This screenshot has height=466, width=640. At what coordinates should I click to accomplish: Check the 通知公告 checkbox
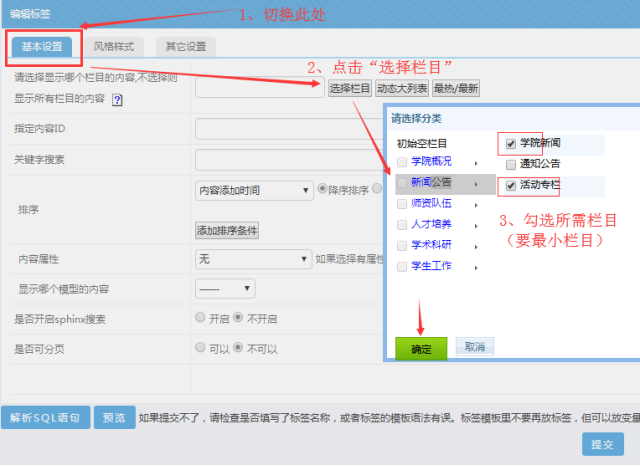[x=511, y=164]
